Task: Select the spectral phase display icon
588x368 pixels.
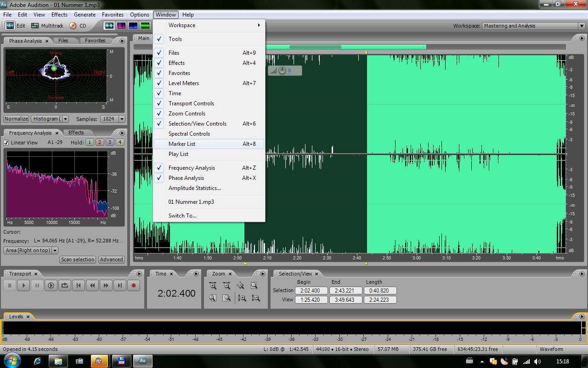Action: point(145,26)
